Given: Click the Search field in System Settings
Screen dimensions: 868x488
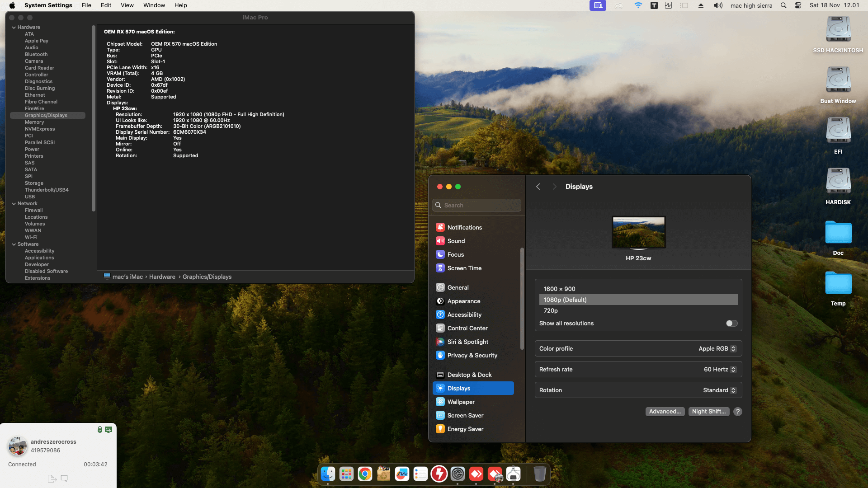Looking at the screenshot, I should click(x=476, y=205).
